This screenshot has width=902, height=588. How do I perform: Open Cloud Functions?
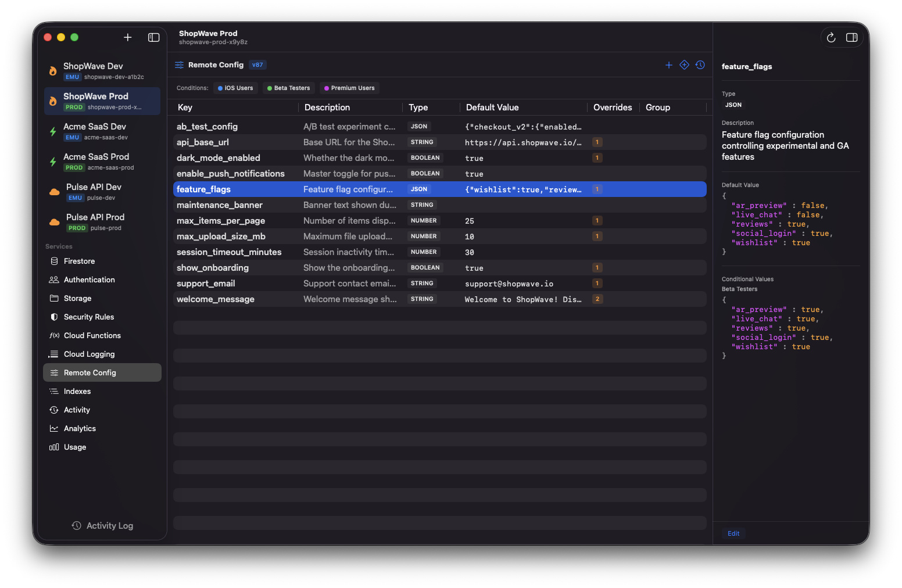coord(92,335)
